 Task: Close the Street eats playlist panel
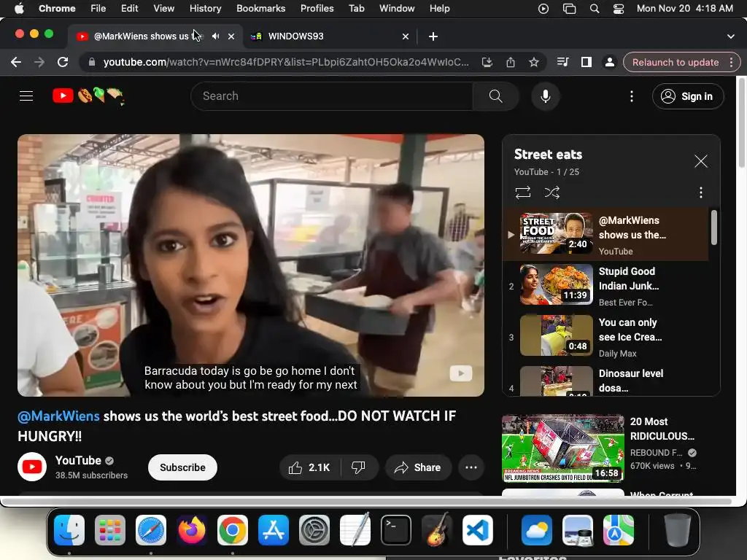(x=701, y=161)
